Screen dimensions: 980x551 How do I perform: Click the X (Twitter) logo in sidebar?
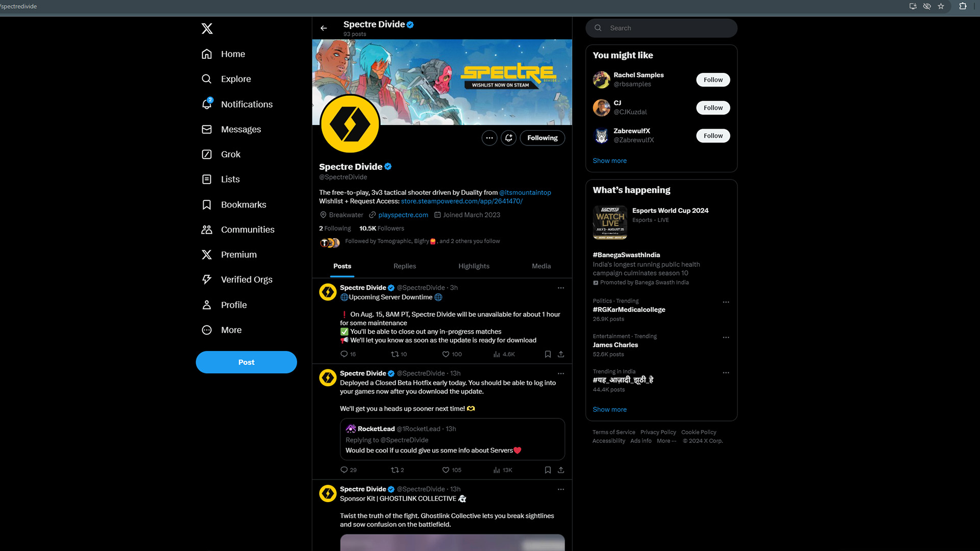pyautogui.click(x=206, y=28)
